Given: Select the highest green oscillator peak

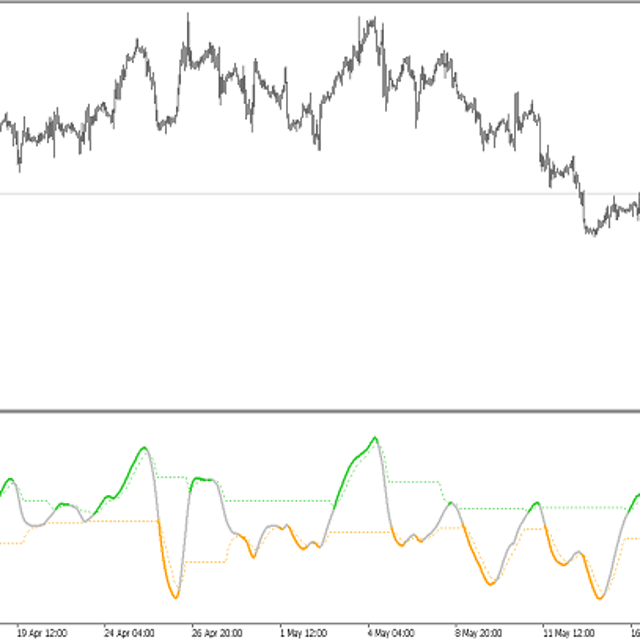Looking at the screenshot, I should click(375, 438).
